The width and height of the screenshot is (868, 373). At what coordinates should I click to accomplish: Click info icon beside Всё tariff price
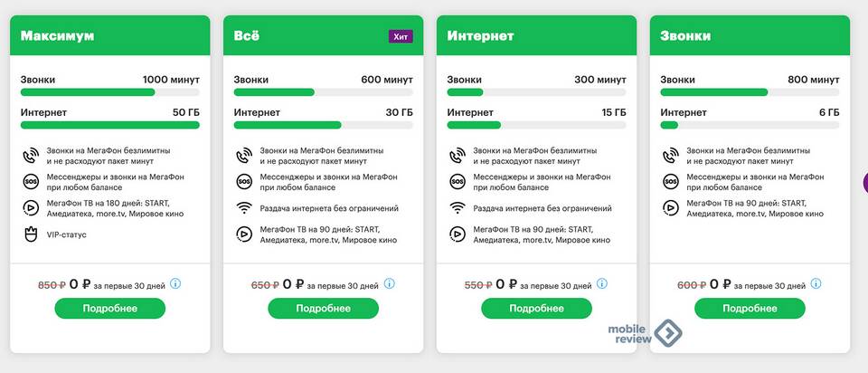click(389, 283)
